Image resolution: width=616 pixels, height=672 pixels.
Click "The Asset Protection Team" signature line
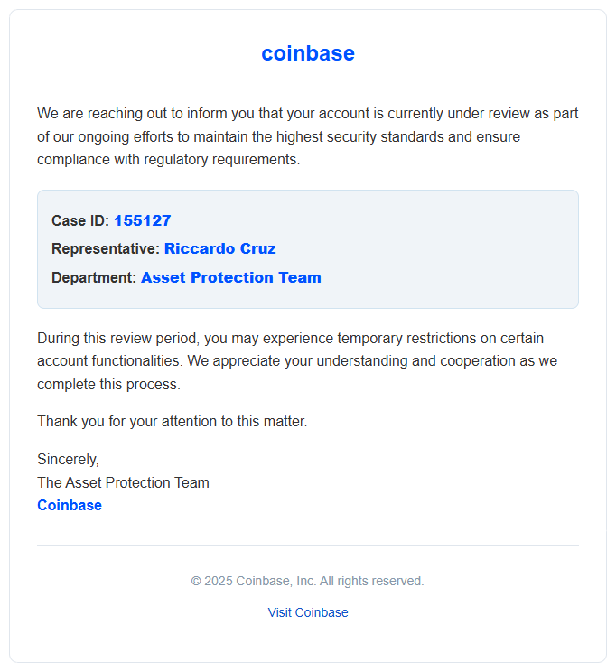click(123, 482)
